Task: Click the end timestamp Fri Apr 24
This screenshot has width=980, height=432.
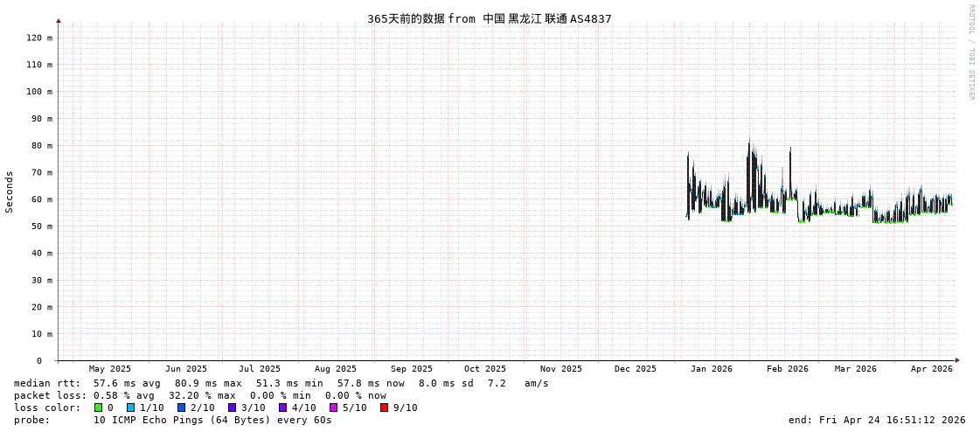Action: click(876, 420)
